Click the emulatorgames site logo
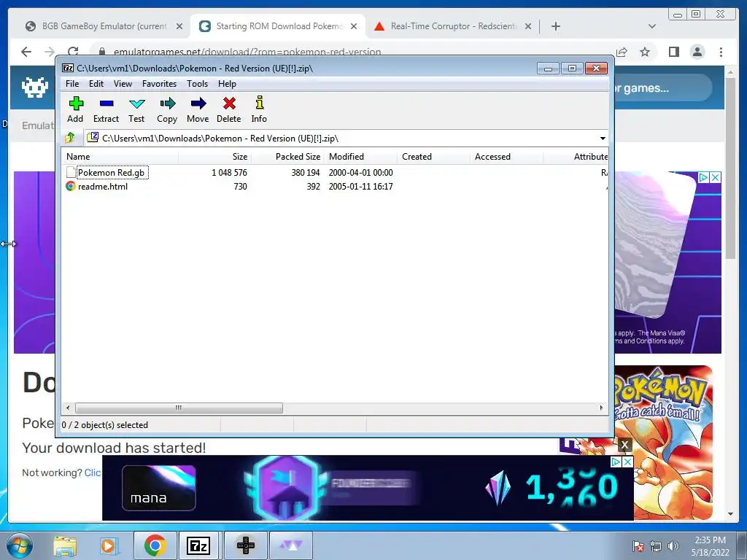The image size is (747, 560). point(35,87)
